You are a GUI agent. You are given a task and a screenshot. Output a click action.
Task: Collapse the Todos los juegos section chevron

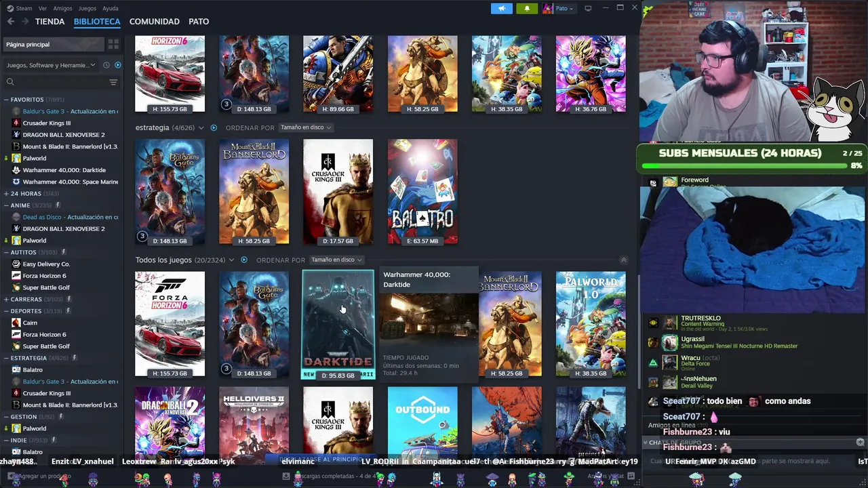coord(231,260)
